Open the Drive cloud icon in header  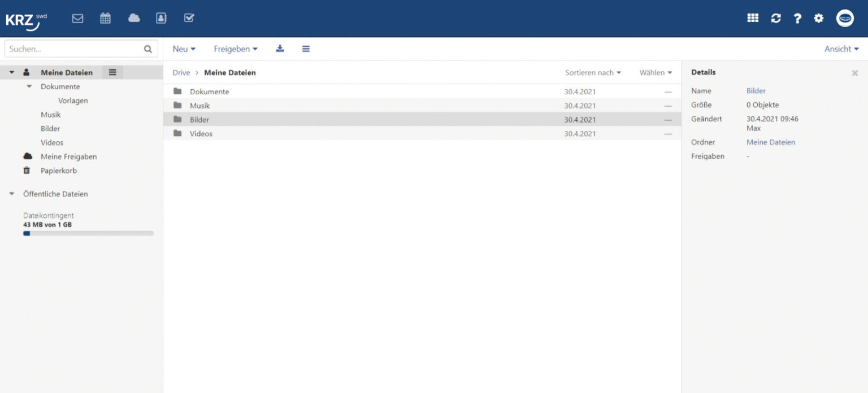[x=134, y=18]
